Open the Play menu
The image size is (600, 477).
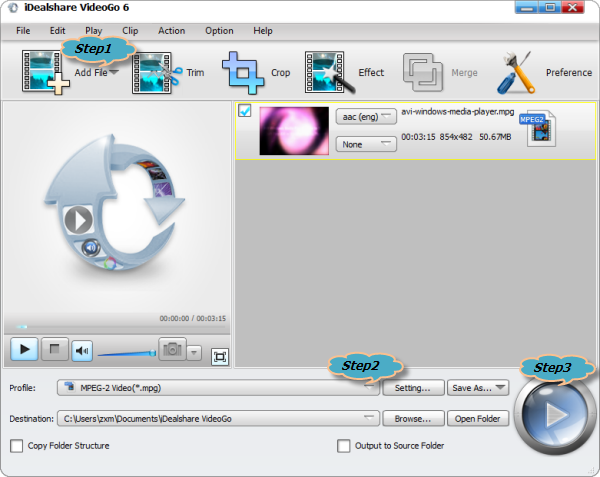coord(93,31)
